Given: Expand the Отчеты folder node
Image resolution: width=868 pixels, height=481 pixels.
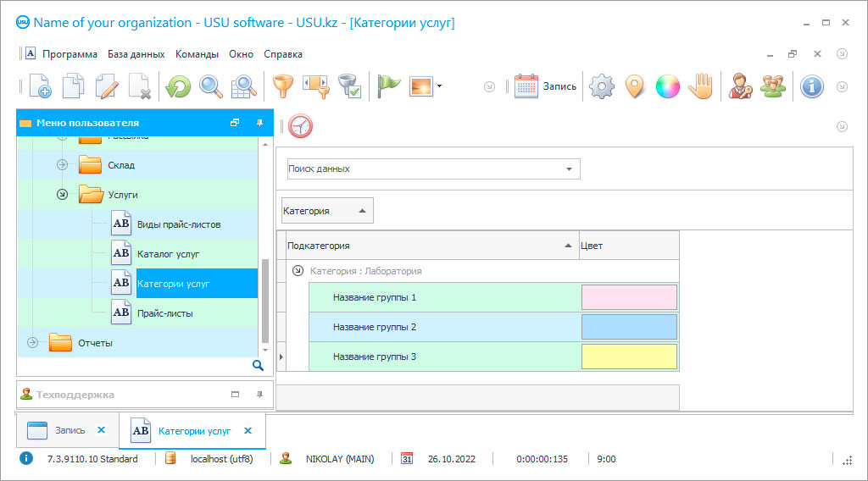Looking at the screenshot, I should coord(33,343).
